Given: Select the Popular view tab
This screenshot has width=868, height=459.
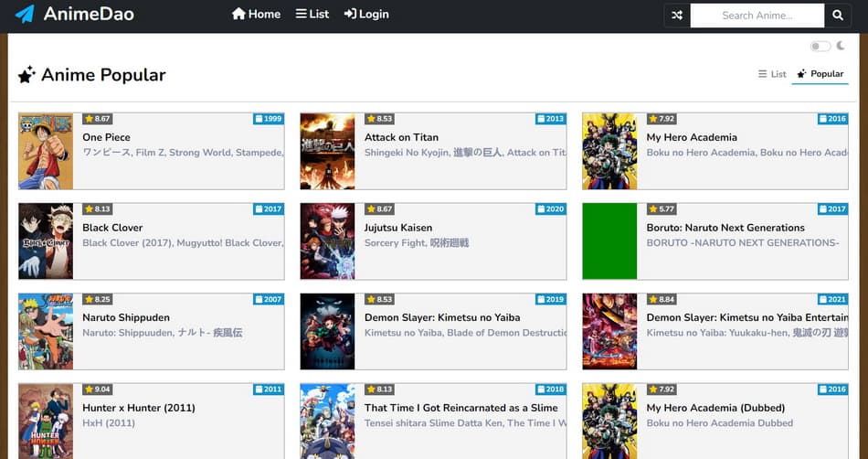Looking at the screenshot, I should tap(820, 74).
